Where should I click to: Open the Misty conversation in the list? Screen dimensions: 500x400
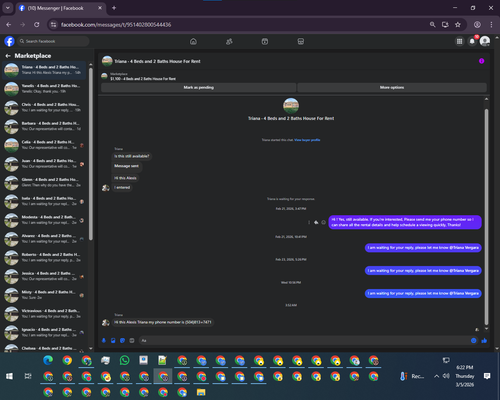(x=44, y=295)
